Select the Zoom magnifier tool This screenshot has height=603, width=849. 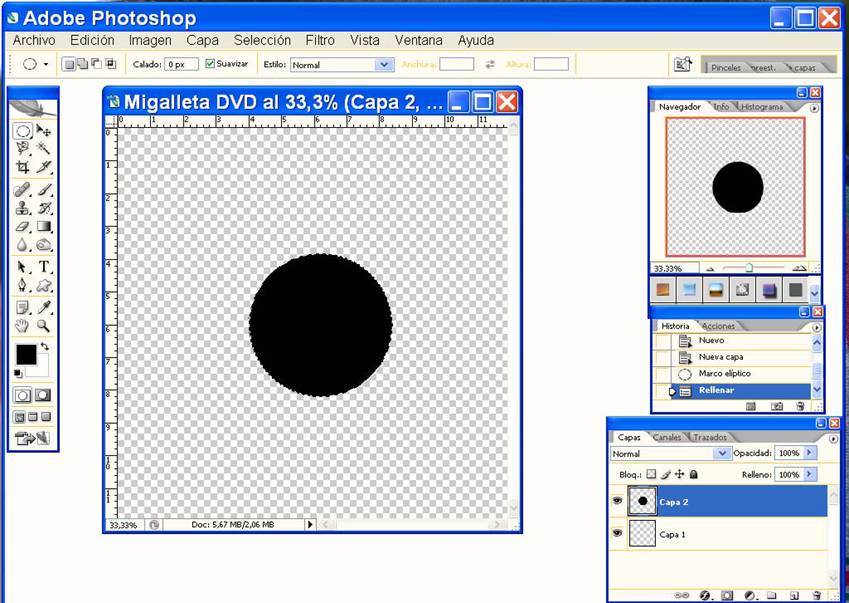(x=44, y=325)
